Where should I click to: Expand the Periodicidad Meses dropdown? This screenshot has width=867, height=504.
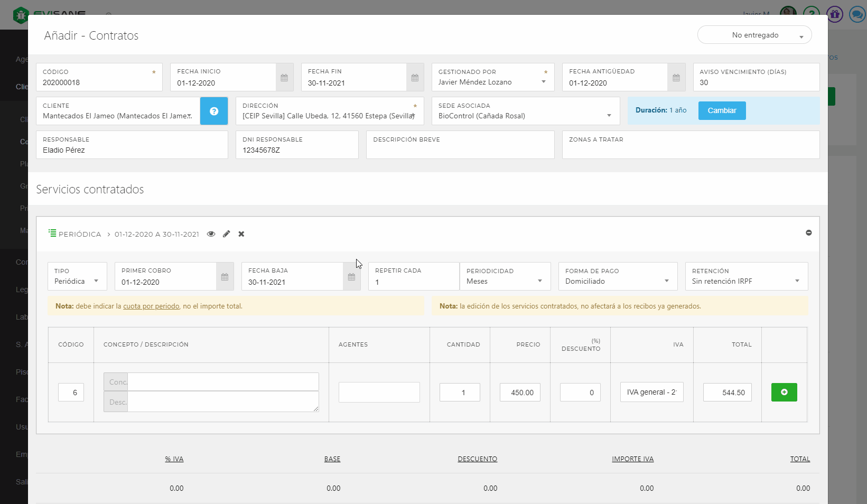pyautogui.click(x=505, y=281)
